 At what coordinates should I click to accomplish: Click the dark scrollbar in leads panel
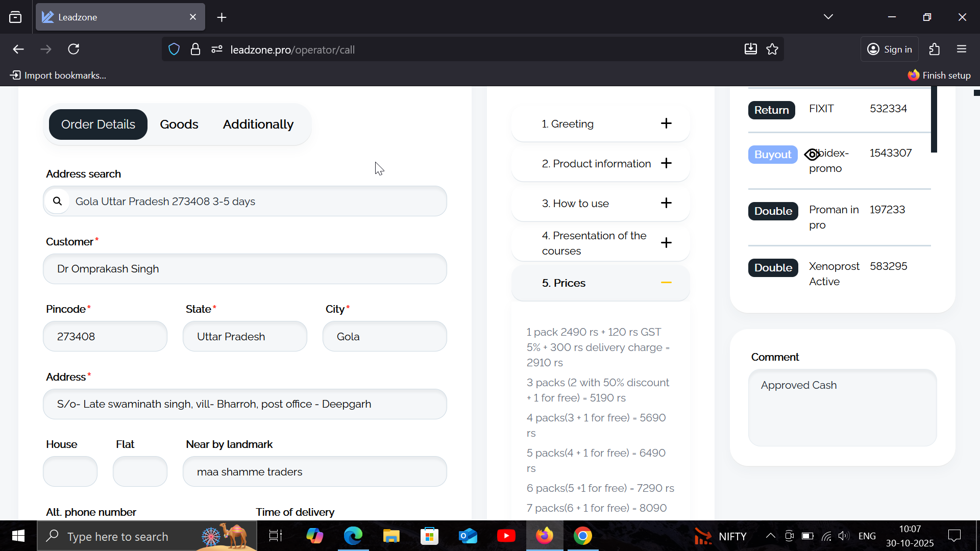tap(934, 120)
